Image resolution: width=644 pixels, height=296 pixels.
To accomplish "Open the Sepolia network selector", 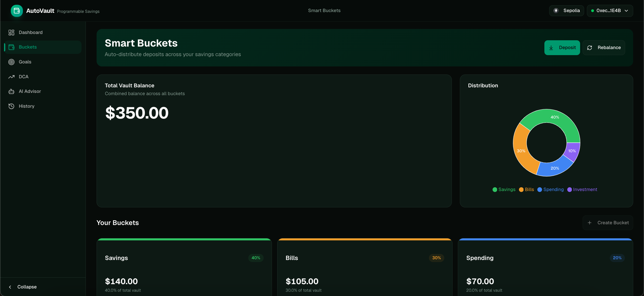I will click(567, 11).
